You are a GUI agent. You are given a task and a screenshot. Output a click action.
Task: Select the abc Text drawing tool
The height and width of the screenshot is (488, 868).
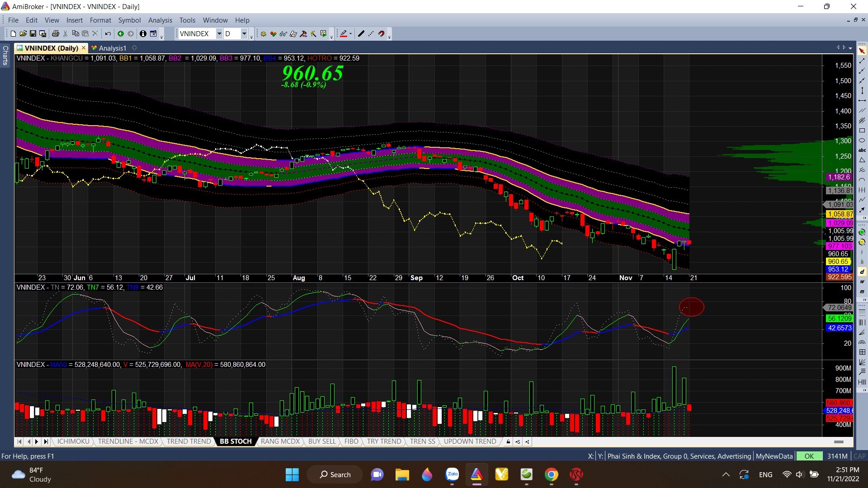[862, 150]
